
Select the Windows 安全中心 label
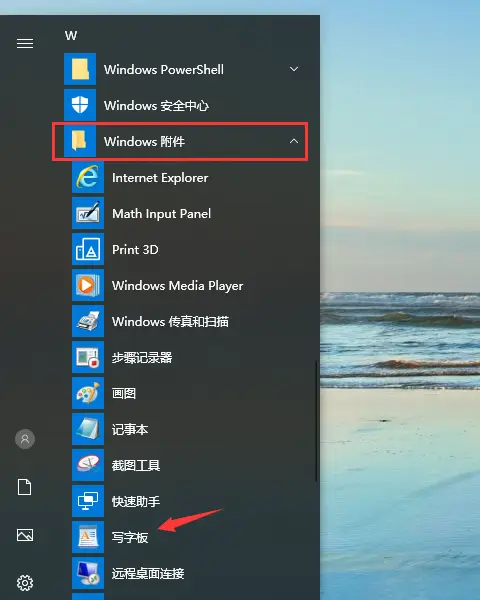(x=156, y=106)
